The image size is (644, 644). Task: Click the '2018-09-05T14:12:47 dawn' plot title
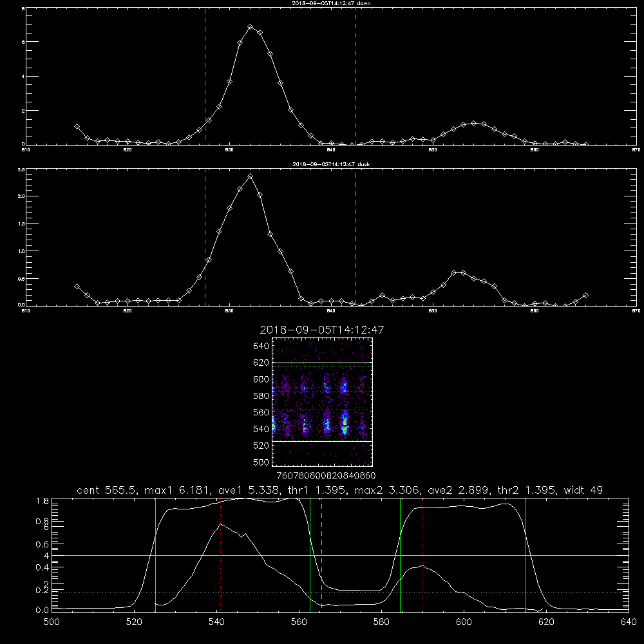331,3
